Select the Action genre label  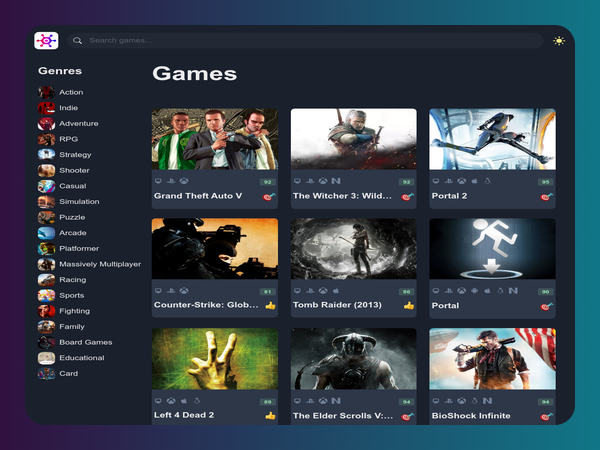(71, 92)
